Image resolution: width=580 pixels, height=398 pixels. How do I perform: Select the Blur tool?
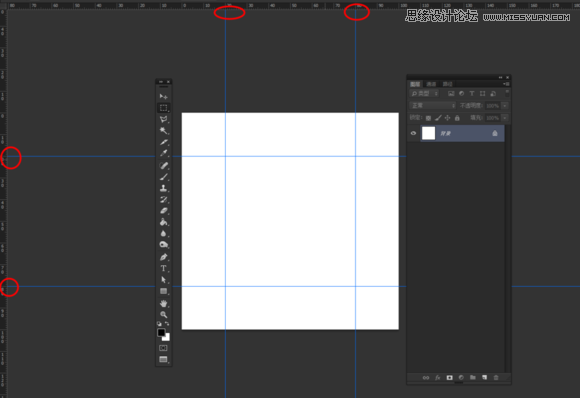(x=163, y=233)
